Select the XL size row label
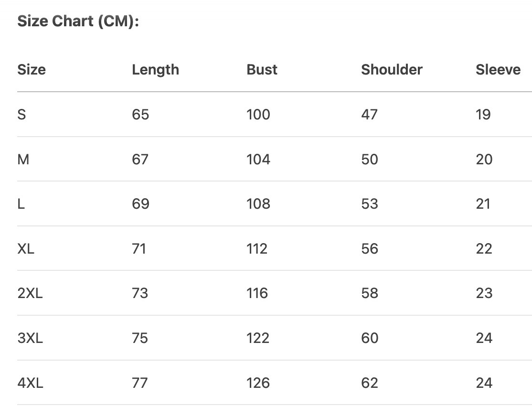 tap(26, 249)
